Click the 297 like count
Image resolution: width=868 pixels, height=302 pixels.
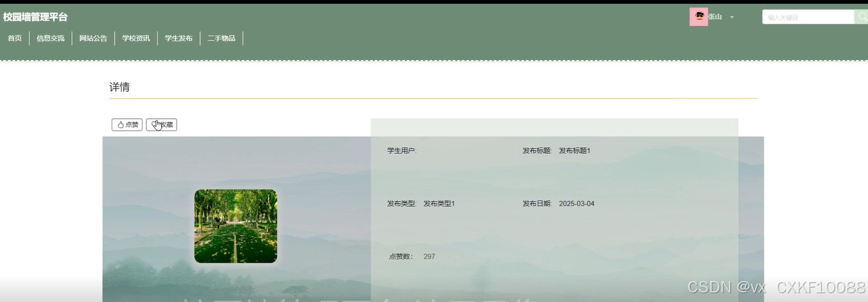[429, 257]
